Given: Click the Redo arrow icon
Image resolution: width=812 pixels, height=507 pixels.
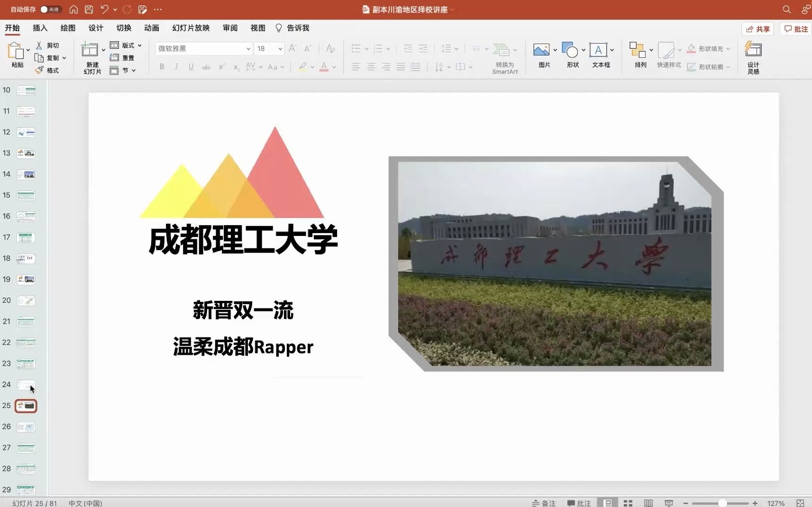Looking at the screenshot, I should tap(127, 9).
